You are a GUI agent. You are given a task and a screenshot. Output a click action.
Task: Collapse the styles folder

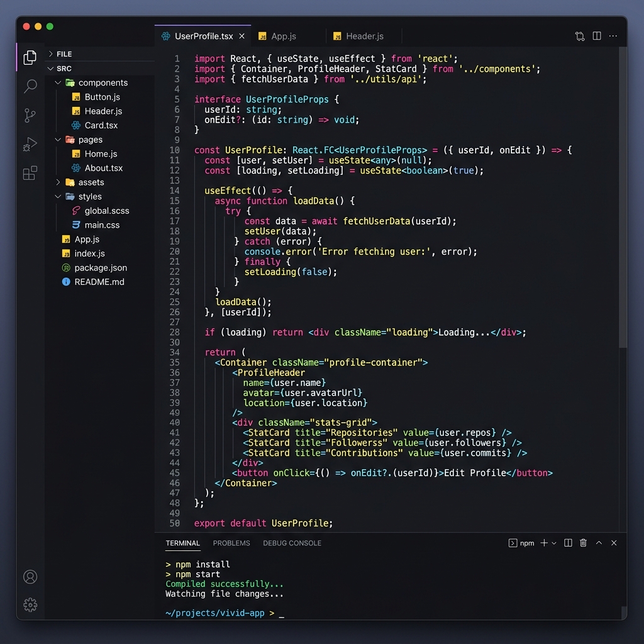tap(58, 196)
